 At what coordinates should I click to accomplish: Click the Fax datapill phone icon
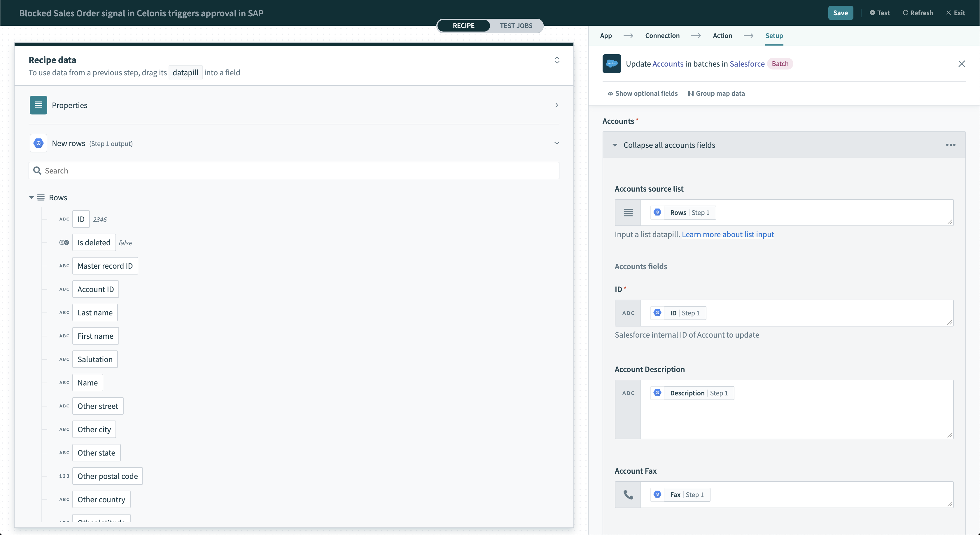click(x=628, y=494)
